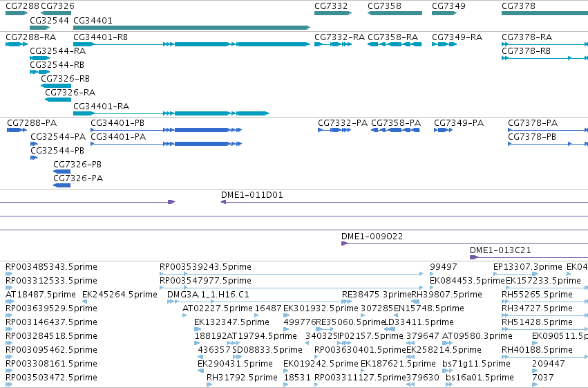588x388 pixels.
Task: Click the CG34401 gene bar
Action: pyautogui.click(x=191, y=28)
